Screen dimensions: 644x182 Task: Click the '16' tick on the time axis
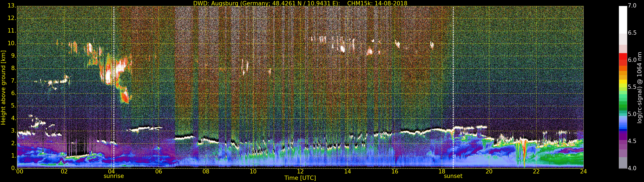tap(395, 171)
